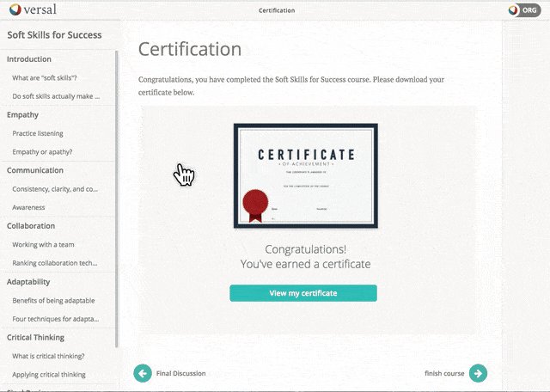
Task: Select the Communication section
Action: point(35,170)
